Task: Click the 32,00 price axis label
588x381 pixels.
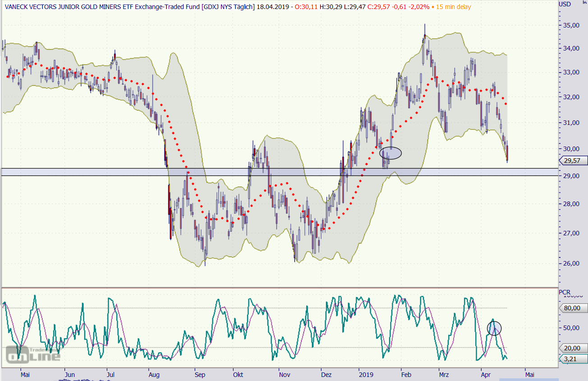Action: point(570,97)
